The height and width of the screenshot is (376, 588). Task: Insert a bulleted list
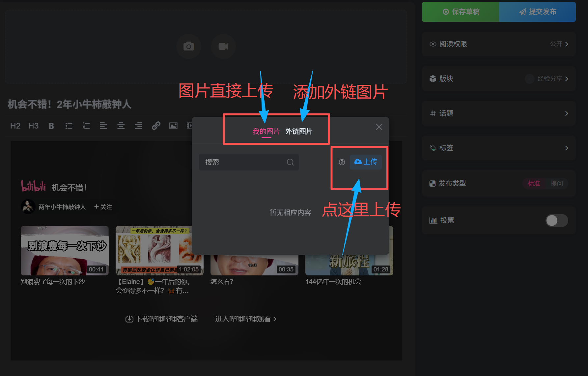(69, 126)
